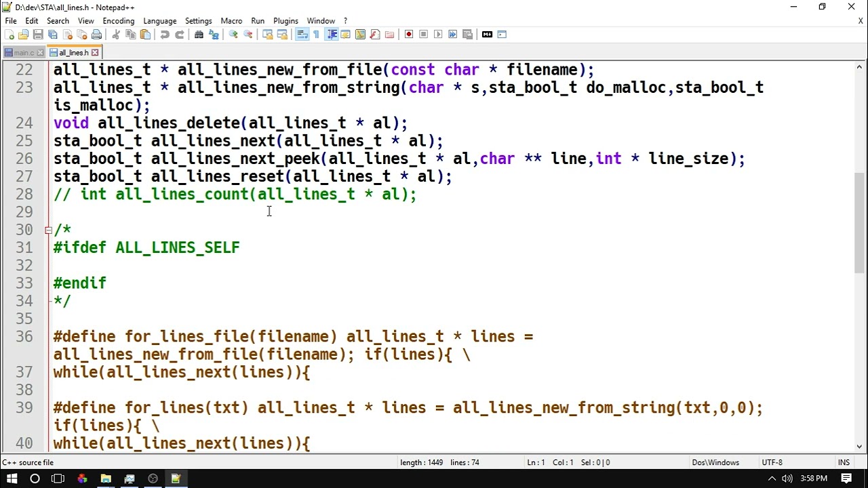The image size is (868, 488).
Task: Open the Settings menu
Action: pyautogui.click(x=199, y=21)
